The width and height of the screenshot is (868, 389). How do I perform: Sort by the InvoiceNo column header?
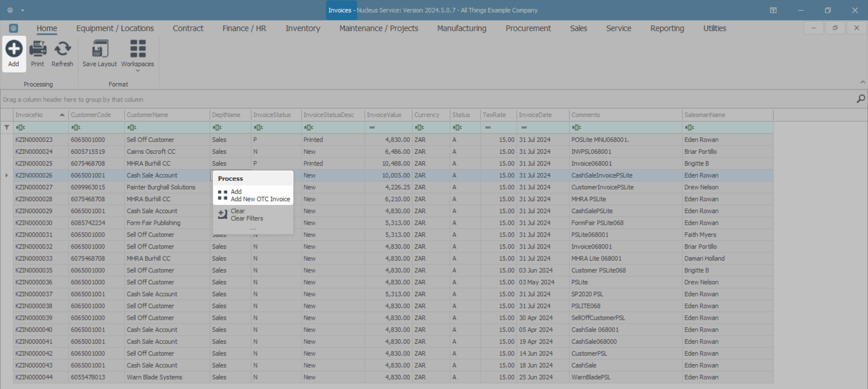click(36, 115)
